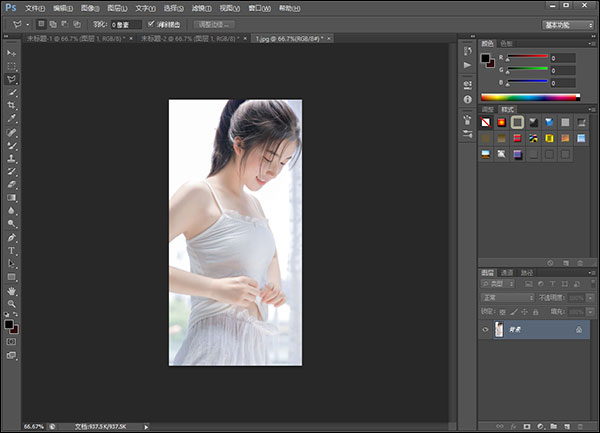Open the 基本功能 workspace dropdown
The width and height of the screenshot is (600, 433).
pos(568,23)
